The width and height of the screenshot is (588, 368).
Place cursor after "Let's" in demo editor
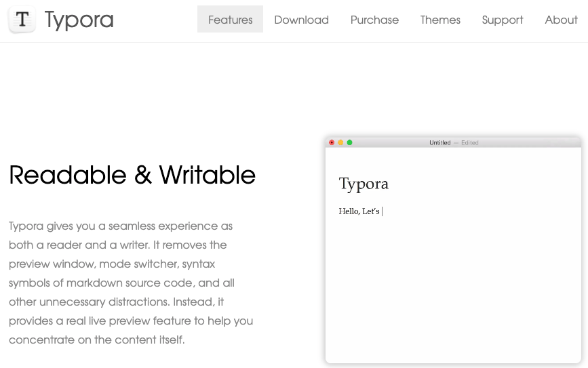point(381,211)
